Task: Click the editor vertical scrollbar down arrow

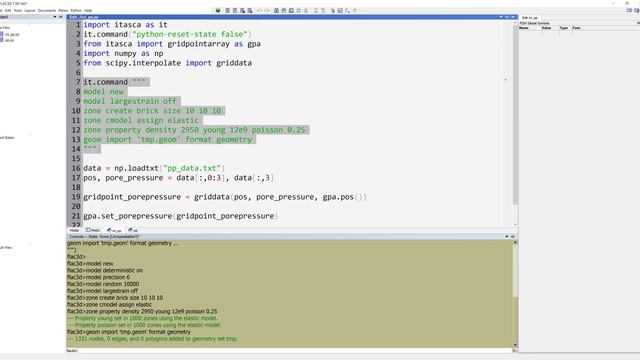Action: [x=515, y=225]
